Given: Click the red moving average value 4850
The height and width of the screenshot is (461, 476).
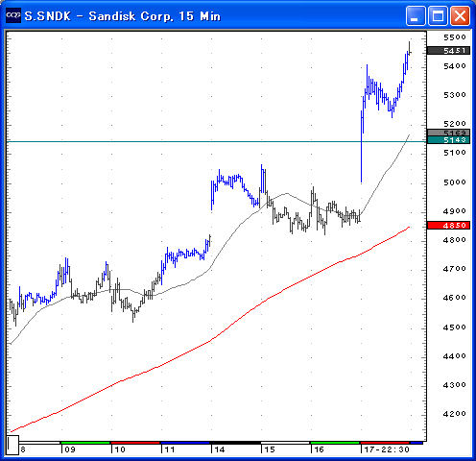Looking at the screenshot, I should [x=448, y=226].
